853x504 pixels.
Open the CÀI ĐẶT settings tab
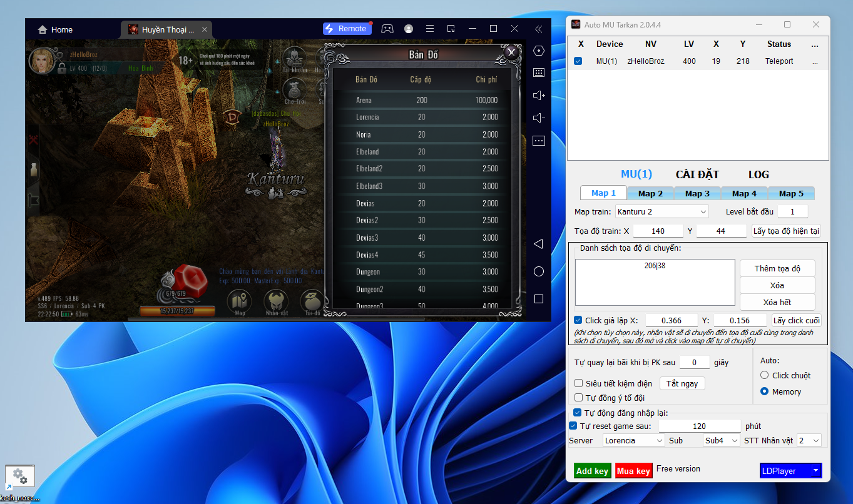pos(697,174)
